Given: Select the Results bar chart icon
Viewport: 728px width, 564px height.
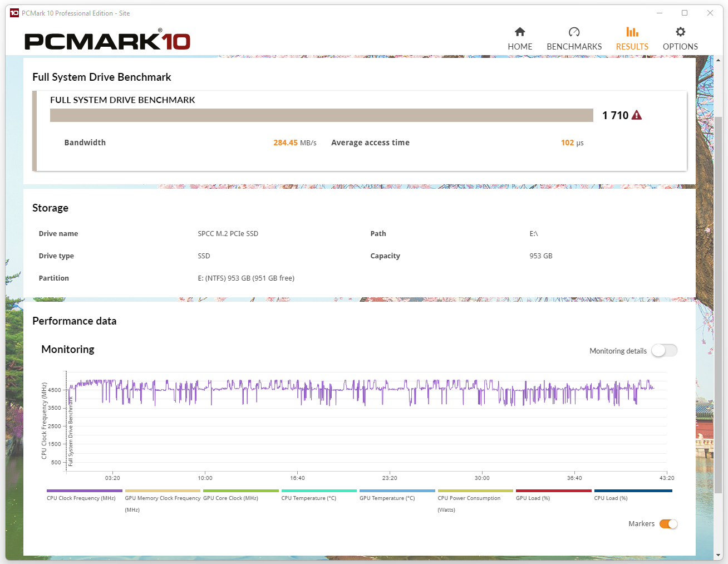Looking at the screenshot, I should [632, 32].
